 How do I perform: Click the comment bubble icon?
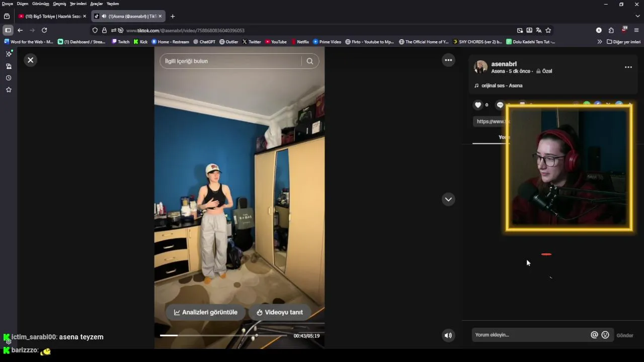click(x=500, y=105)
